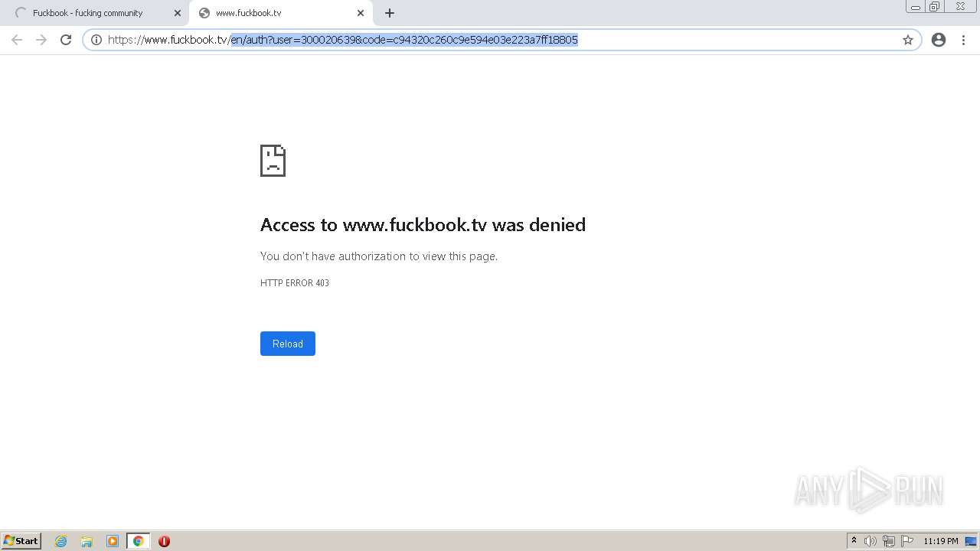Open the Chrome profile avatar icon
This screenshot has width=980, height=551.
tap(939, 40)
